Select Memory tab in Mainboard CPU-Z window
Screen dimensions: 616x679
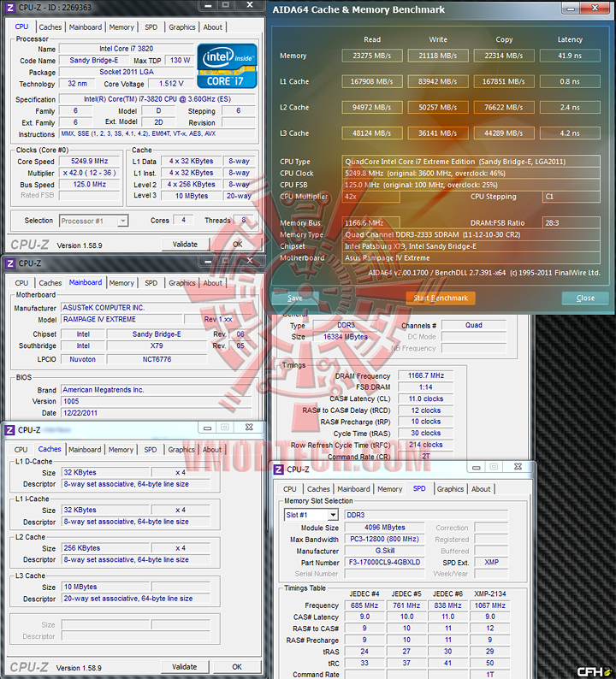click(x=121, y=283)
